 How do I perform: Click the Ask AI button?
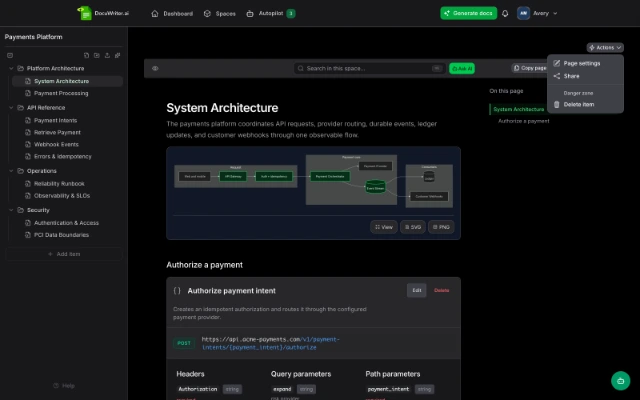[462, 68]
